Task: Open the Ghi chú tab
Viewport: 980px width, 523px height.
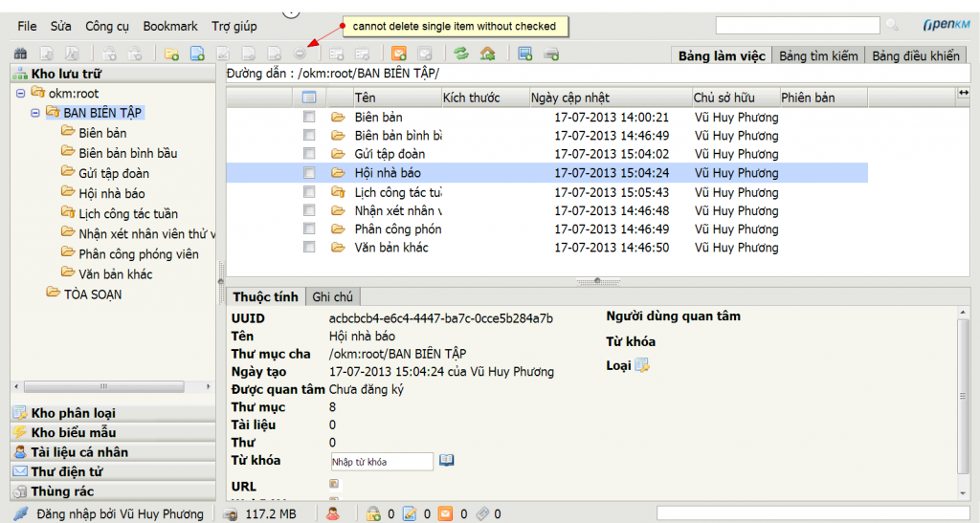Action: coord(332,297)
